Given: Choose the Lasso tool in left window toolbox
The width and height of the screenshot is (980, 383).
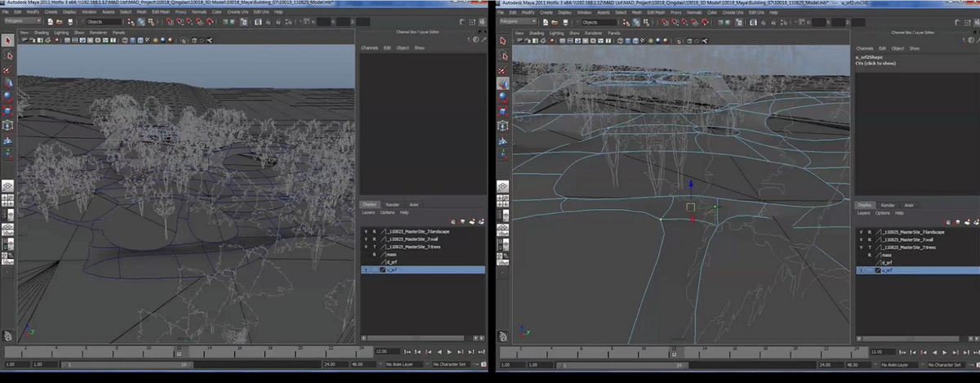Looking at the screenshot, I should (x=8, y=56).
